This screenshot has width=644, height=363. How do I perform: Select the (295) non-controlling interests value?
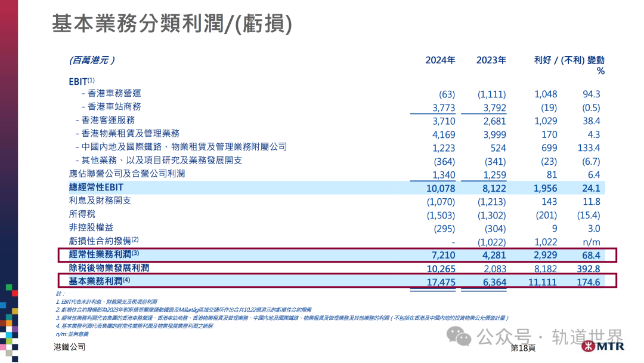pos(444,229)
